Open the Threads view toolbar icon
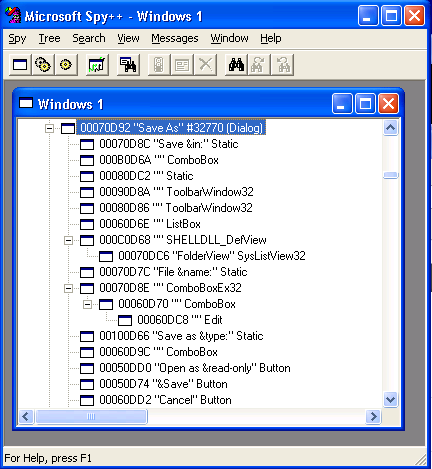 66,64
